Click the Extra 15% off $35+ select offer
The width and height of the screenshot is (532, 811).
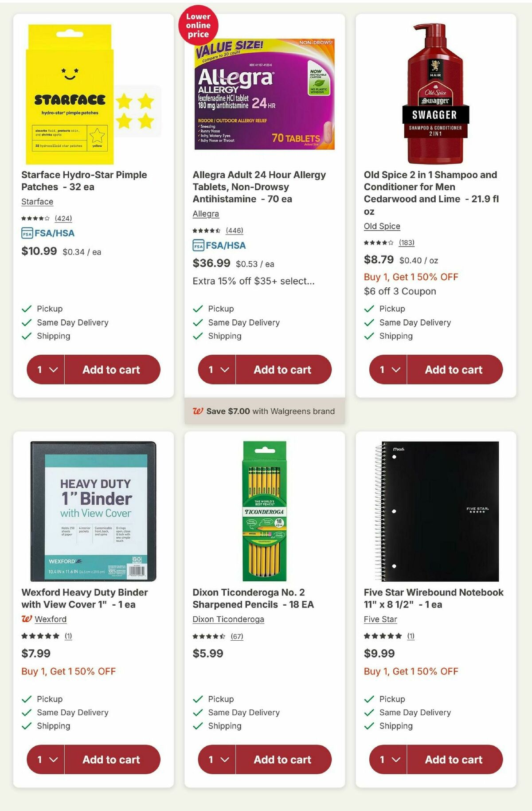coord(254,280)
